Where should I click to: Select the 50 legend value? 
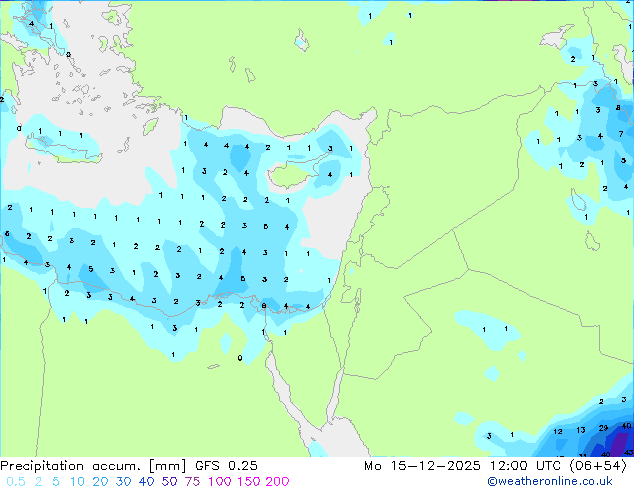(x=169, y=482)
